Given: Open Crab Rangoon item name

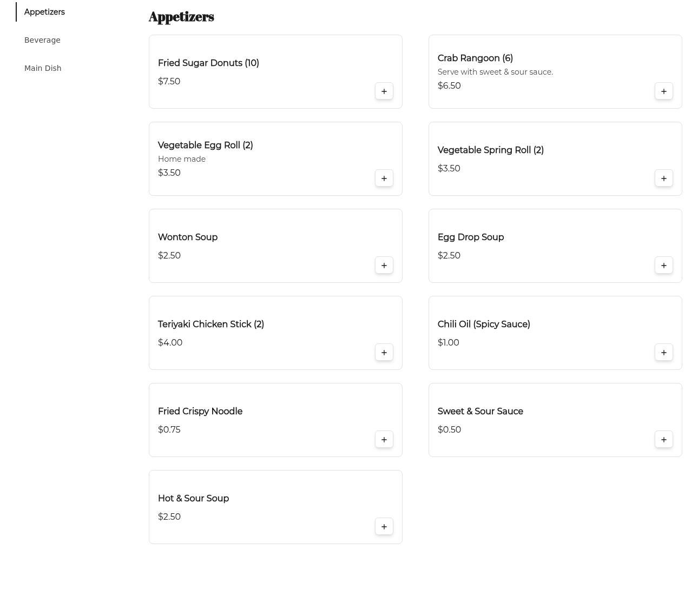Looking at the screenshot, I should [x=475, y=58].
